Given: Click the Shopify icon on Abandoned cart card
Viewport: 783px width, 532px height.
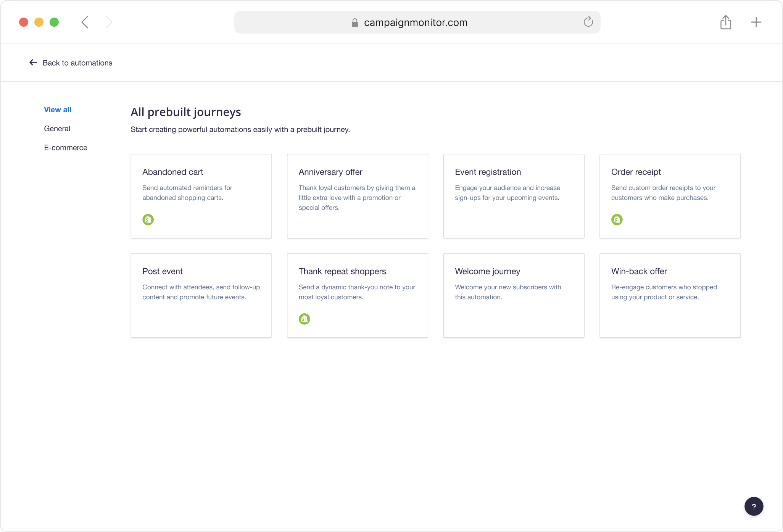Looking at the screenshot, I should 148,219.
